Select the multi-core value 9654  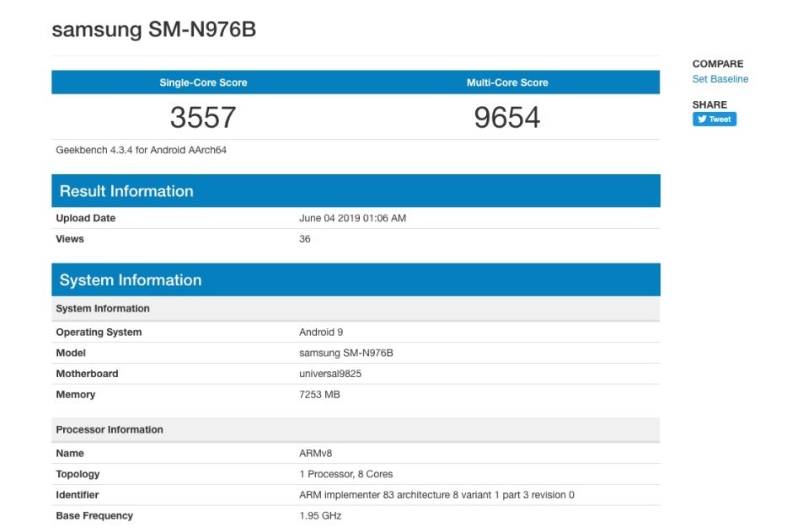point(507,117)
